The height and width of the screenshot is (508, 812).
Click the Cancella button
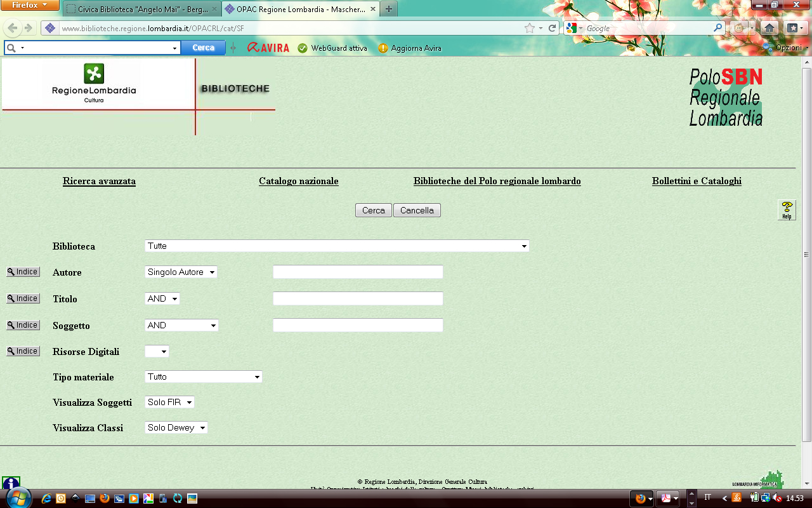click(x=417, y=210)
